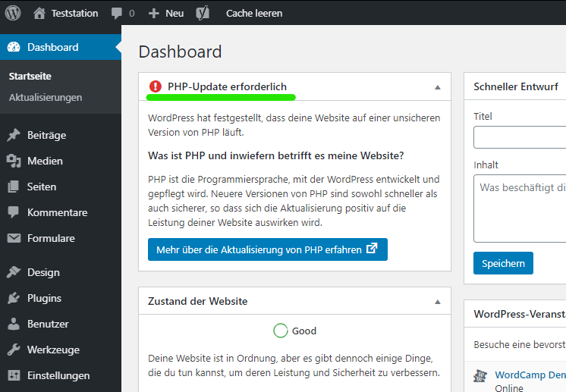This screenshot has width=566, height=392.
Task: Click the Dashboard page title
Action: 180,52
